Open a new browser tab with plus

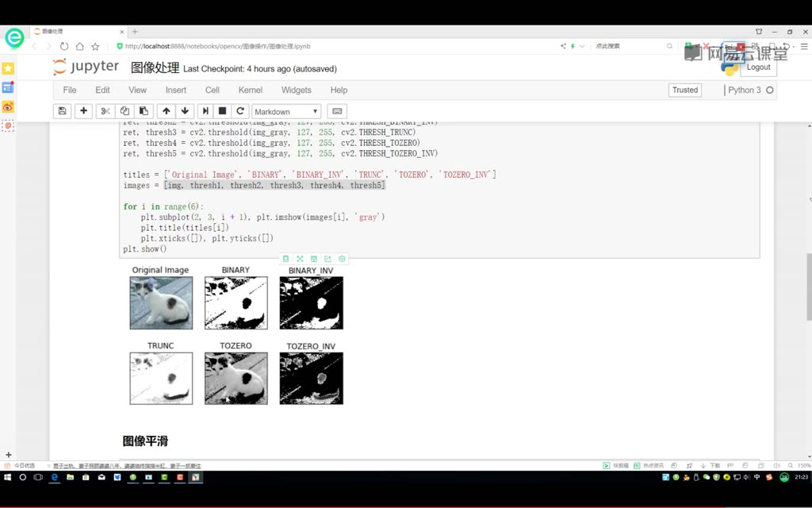135,32
